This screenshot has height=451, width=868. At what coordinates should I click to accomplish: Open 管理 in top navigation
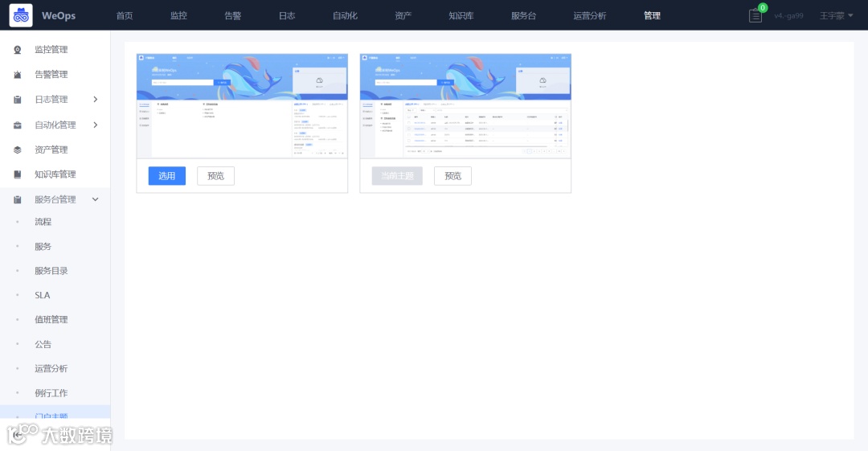[652, 15]
